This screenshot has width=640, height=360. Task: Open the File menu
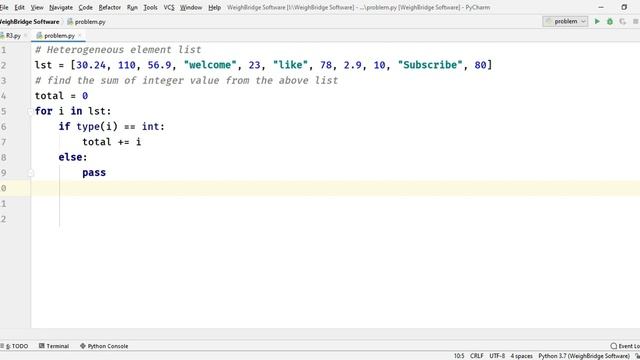4,7
